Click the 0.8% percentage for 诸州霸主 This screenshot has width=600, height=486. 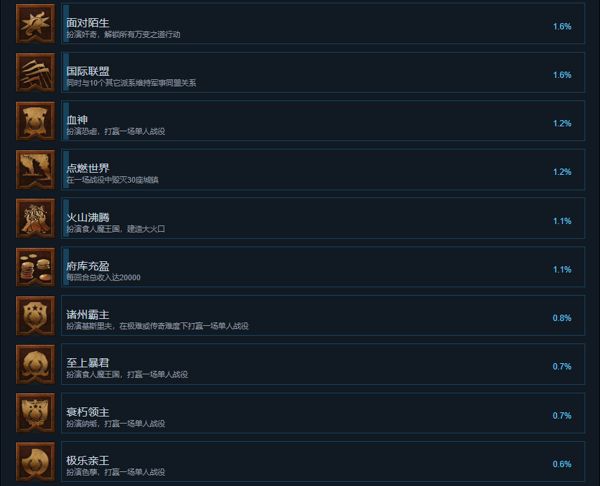pyautogui.click(x=562, y=318)
